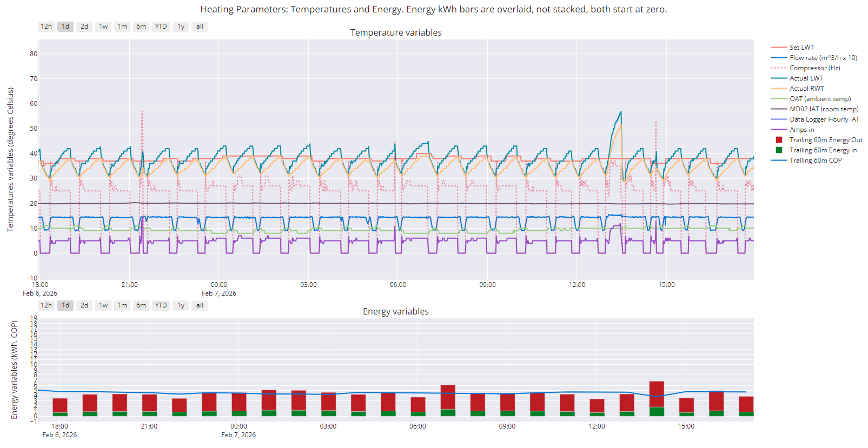
Task: Set Temperature chart range to 1w
Action: tap(103, 26)
